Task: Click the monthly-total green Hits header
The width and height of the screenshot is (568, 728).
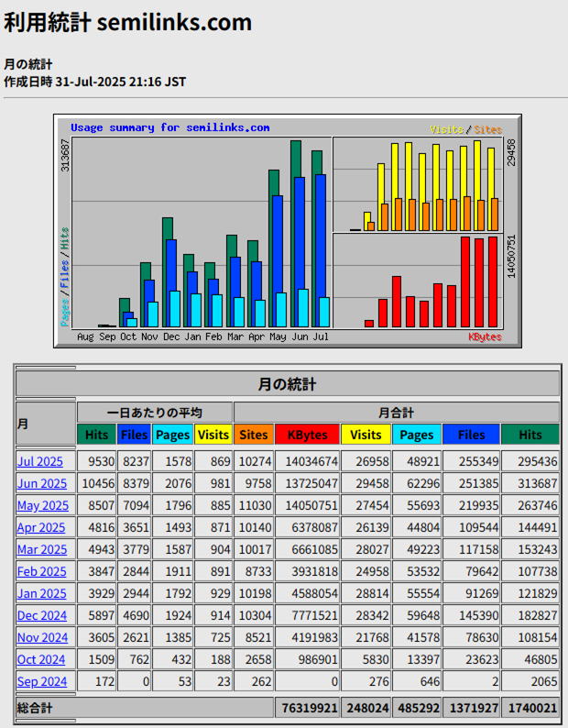Action: pos(530,435)
